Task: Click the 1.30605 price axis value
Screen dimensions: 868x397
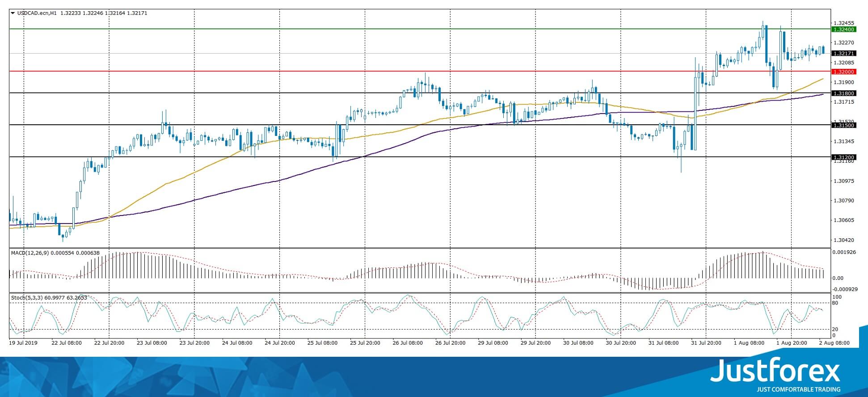Action: (843, 220)
